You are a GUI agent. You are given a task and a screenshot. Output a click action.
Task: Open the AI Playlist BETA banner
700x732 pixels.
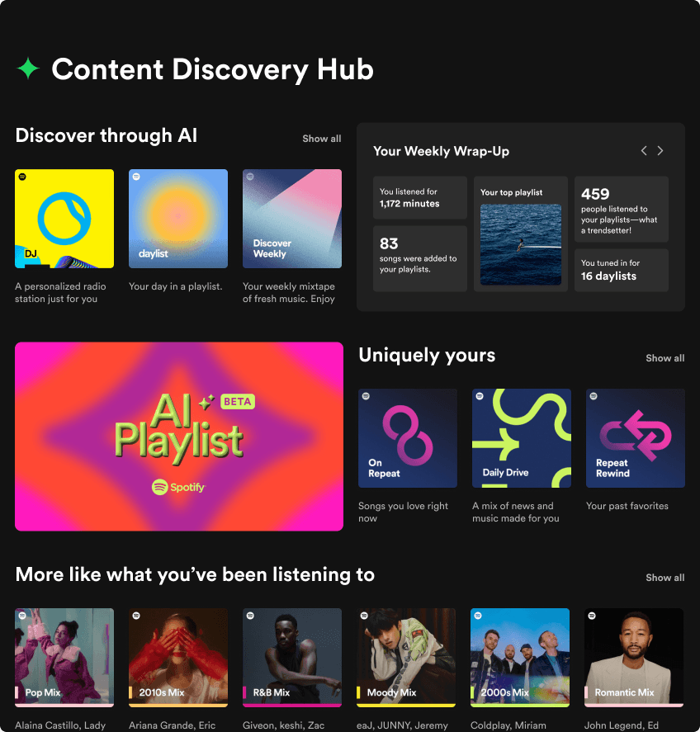pyautogui.click(x=179, y=437)
